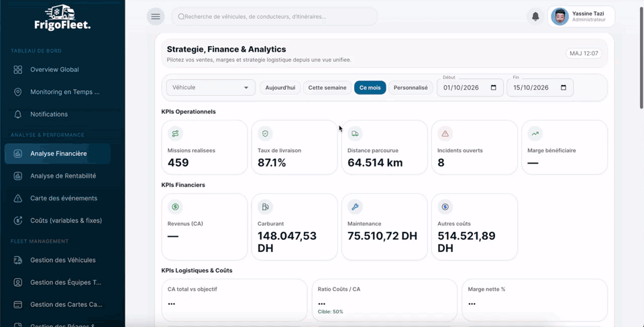Click the Overview Global grid icon

[17, 70]
